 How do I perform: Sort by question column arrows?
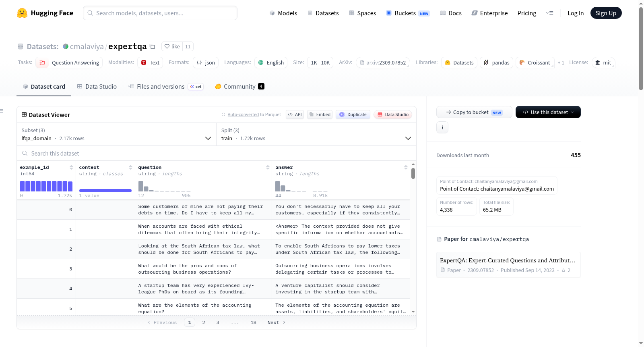point(268,167)
